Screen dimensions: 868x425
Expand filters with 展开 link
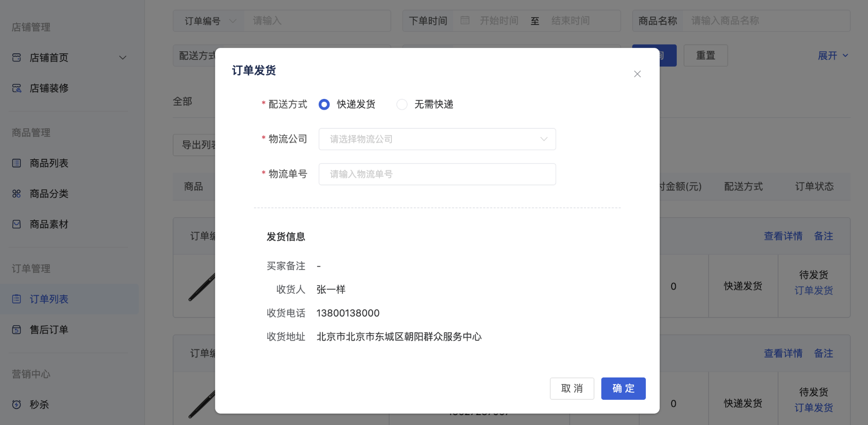(x=833, y=56)
